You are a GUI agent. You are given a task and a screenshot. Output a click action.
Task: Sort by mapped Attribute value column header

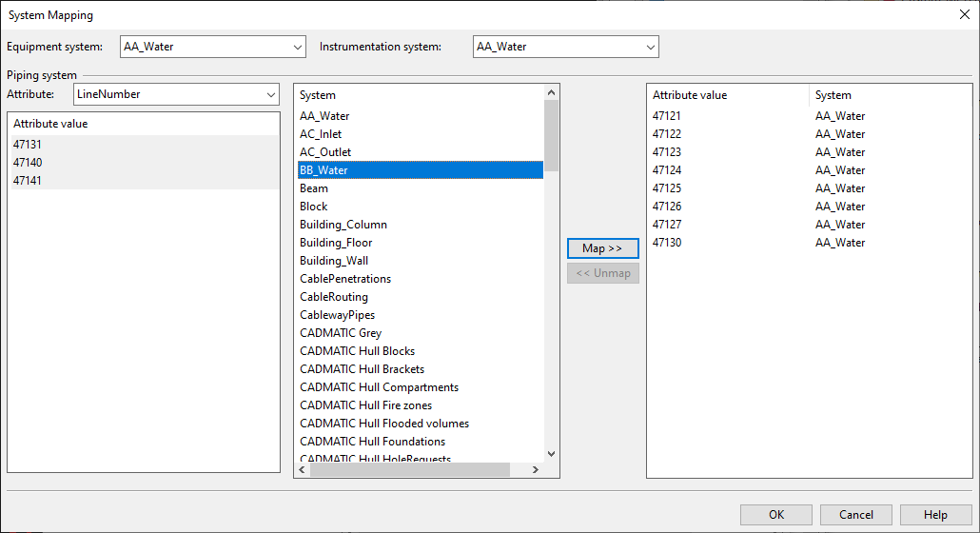(728, 95)
